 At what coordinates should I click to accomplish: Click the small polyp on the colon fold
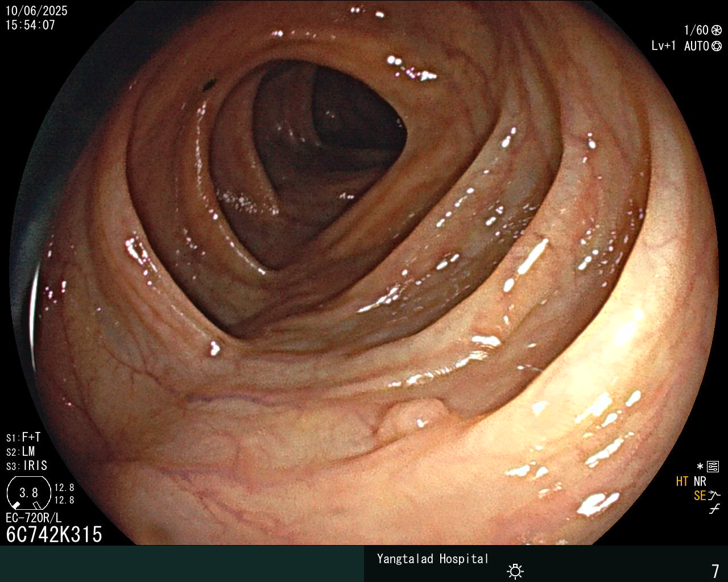tap(413, 422)
